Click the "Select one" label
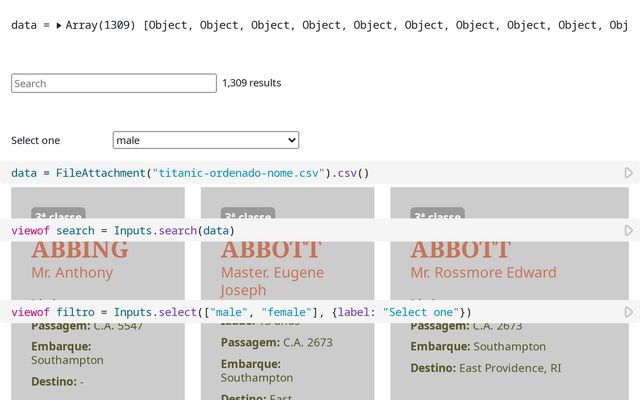640x400 pixels. point(36,140)
